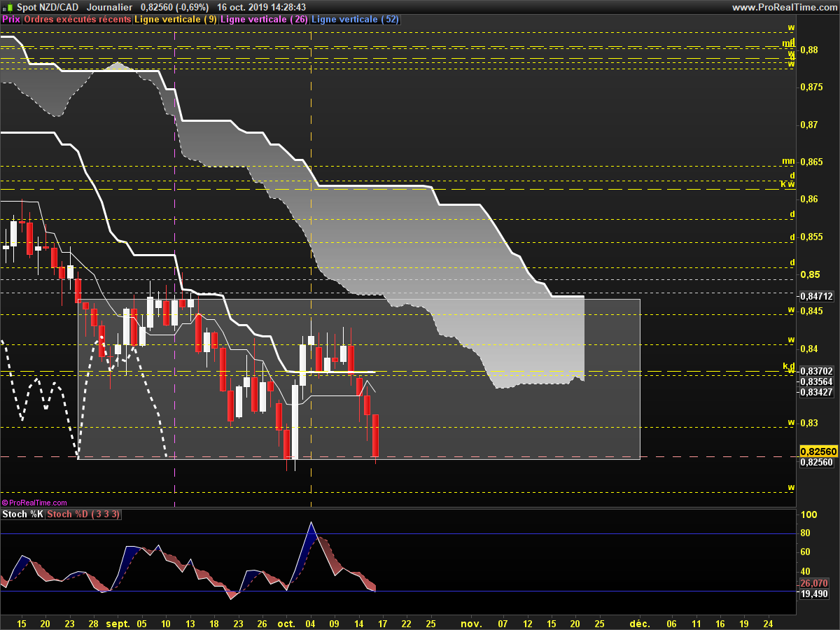Click the © ProRealTime.com watermark link
This screenshot has height=630, width=840.
(x=34, y=503)
